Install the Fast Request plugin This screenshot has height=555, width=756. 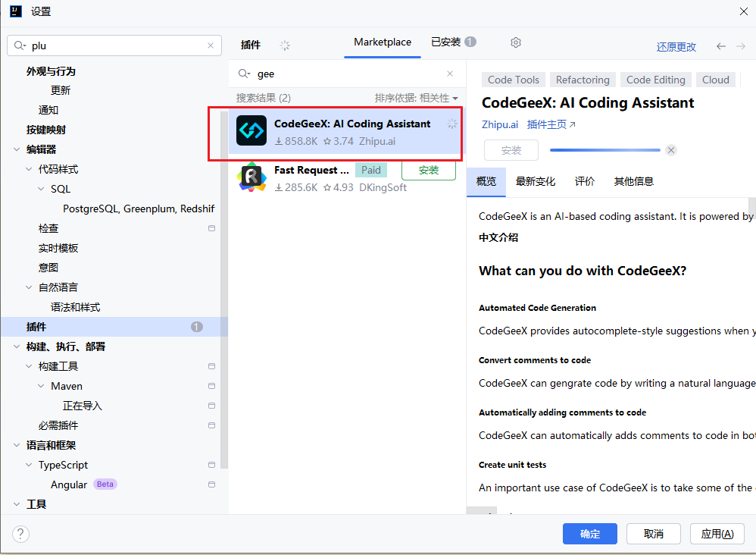[x=429, y=170]
